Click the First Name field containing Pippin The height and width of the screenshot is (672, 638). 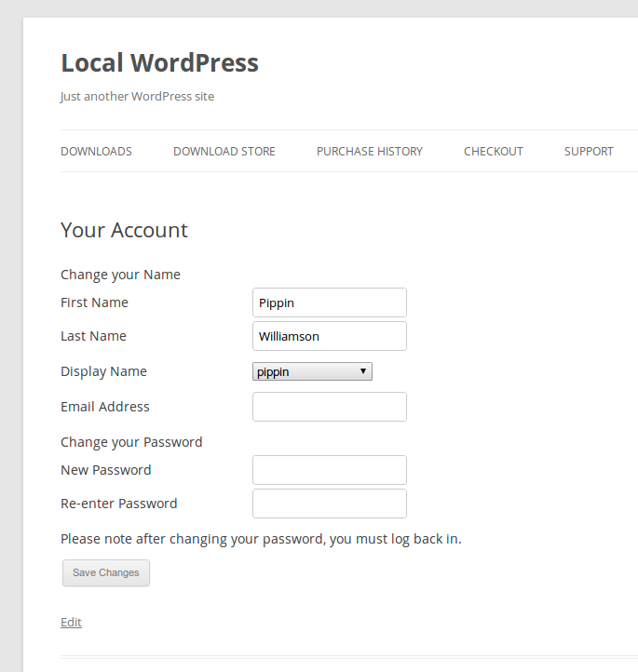[x=330, y=302]
